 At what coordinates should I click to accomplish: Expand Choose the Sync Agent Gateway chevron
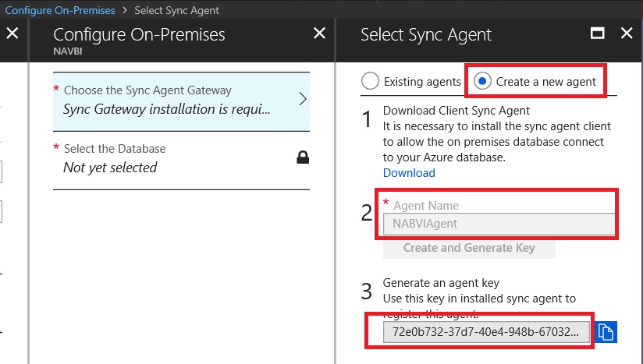coord(303,99)
